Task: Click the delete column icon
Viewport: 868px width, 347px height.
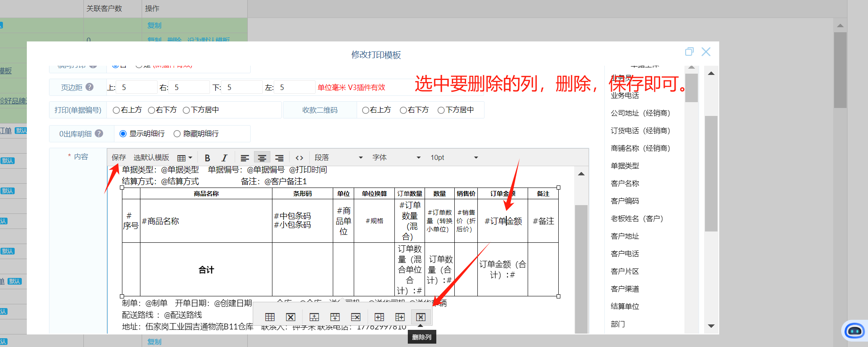Action: tap(420, 317)
